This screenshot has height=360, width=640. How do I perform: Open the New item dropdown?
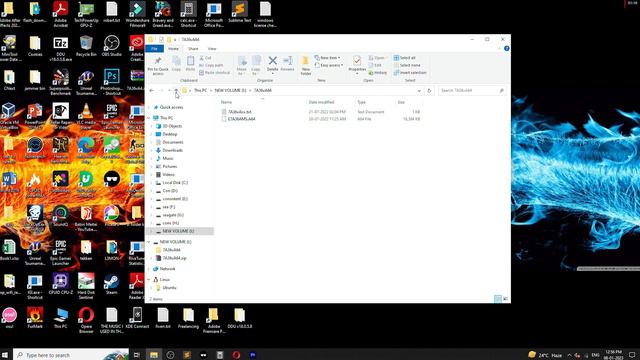point(328,58)
